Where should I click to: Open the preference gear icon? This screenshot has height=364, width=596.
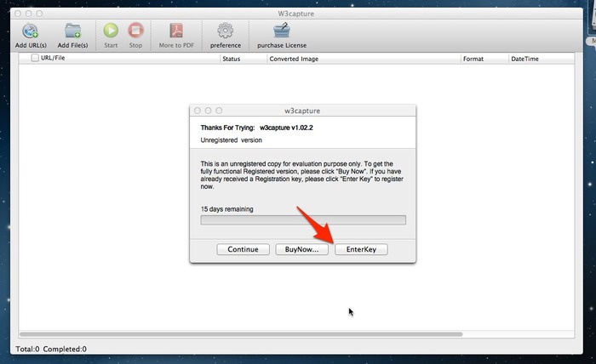(x=226, y=31)
